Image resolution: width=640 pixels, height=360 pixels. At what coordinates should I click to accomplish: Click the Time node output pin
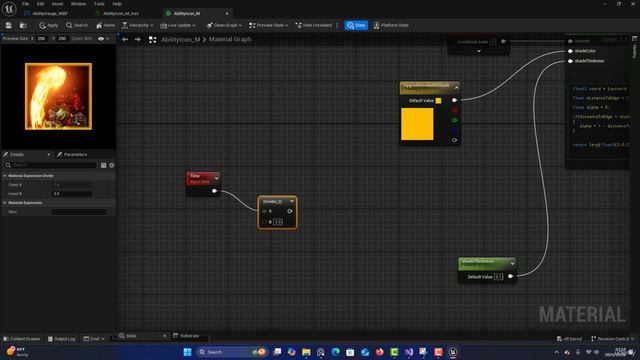214,191
